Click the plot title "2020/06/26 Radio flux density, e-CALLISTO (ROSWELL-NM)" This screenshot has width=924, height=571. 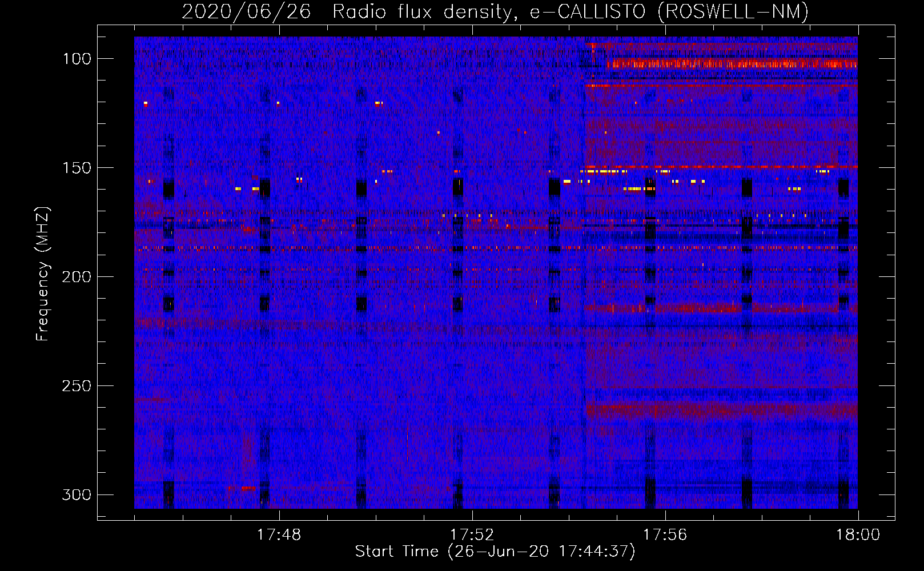click(495, 11)
